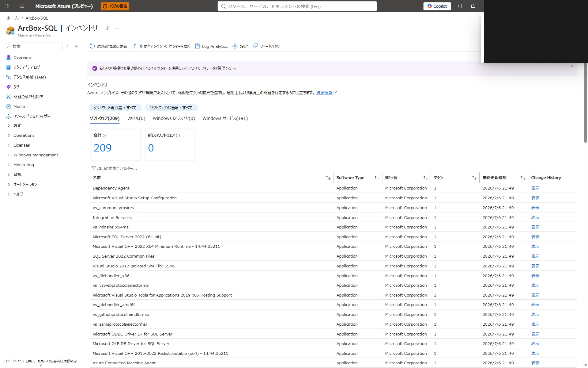Focus the sidebar 検索 search field
Screen dimensions: 588x368
click(x=34, y=46)
